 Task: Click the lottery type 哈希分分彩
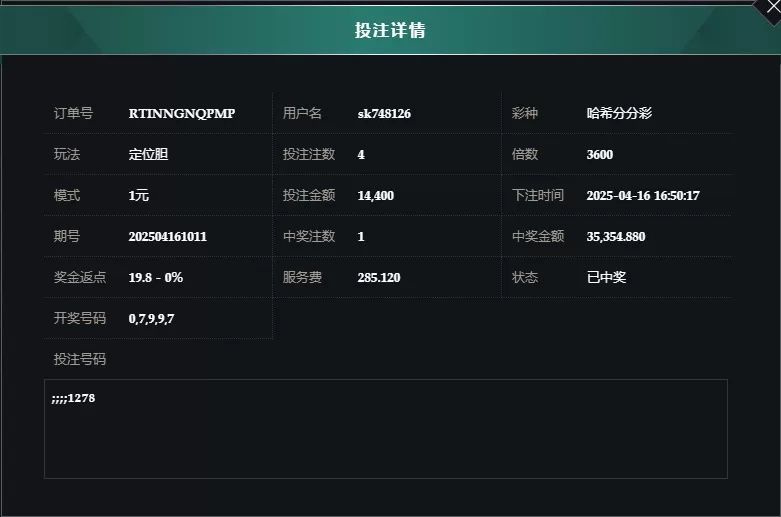(619, 114)
